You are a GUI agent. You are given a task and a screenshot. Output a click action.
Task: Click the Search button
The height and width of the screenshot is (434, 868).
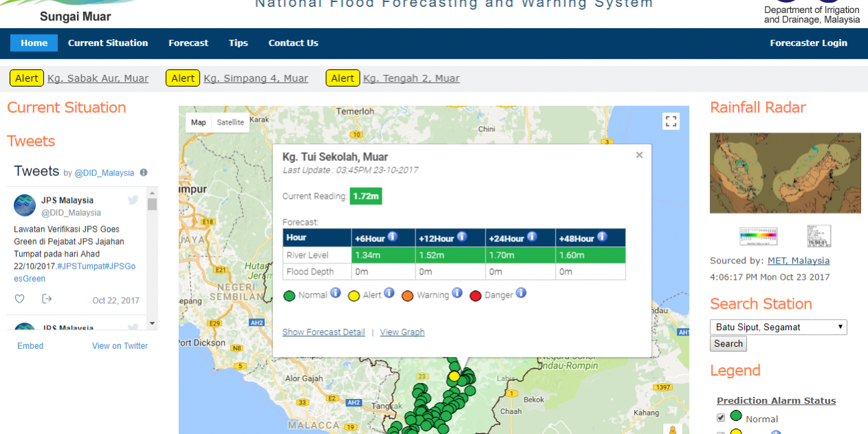point(728,344)
